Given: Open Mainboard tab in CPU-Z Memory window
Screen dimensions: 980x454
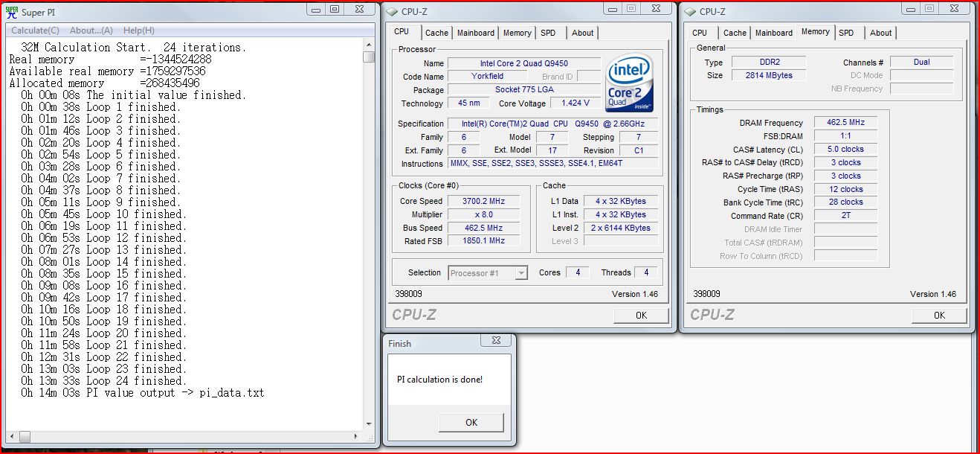Looking at the screenshot, I should pyautogui.click(x=774, y=33).
